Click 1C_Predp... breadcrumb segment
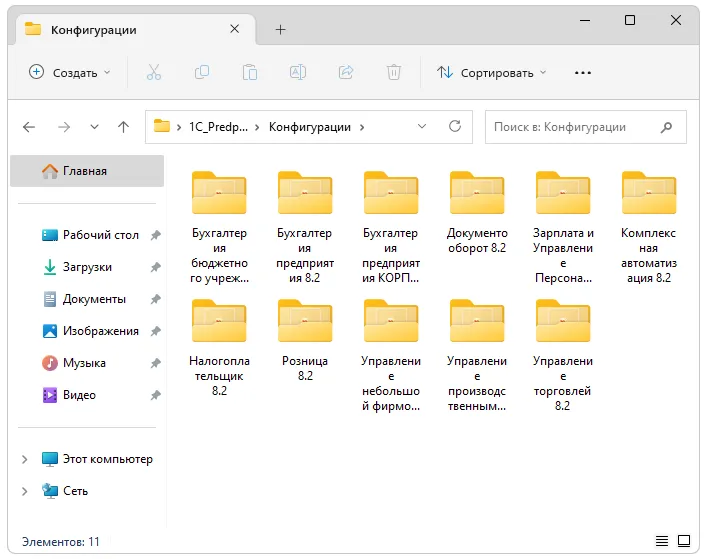Viewport: 707px width, 559px height. [218, 127]
